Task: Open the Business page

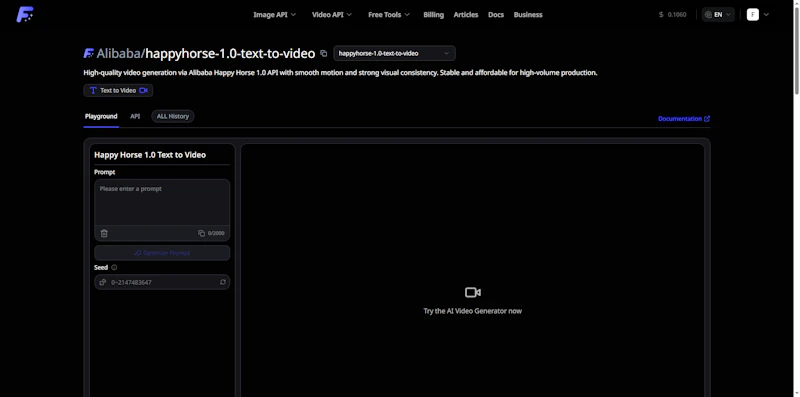Action: (528, 15)
